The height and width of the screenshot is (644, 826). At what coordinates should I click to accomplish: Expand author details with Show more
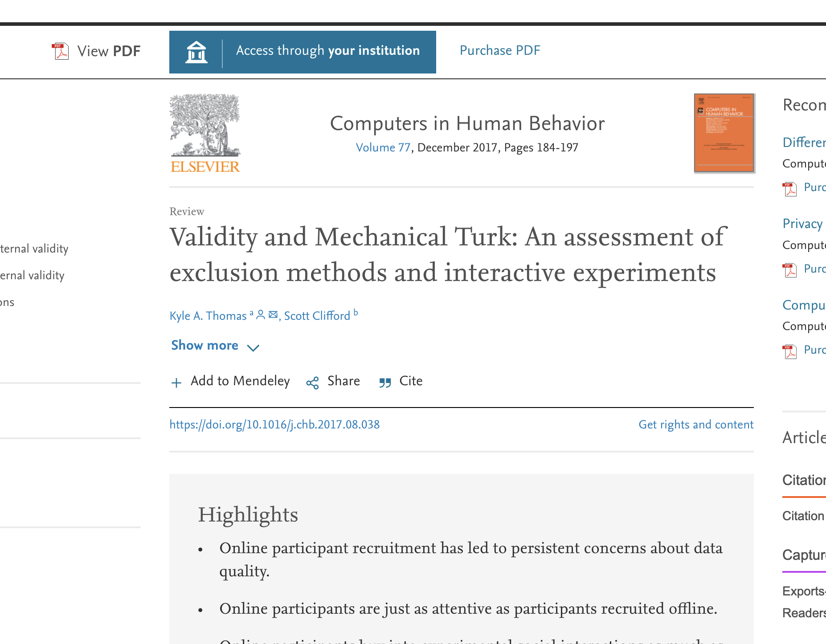205,346
